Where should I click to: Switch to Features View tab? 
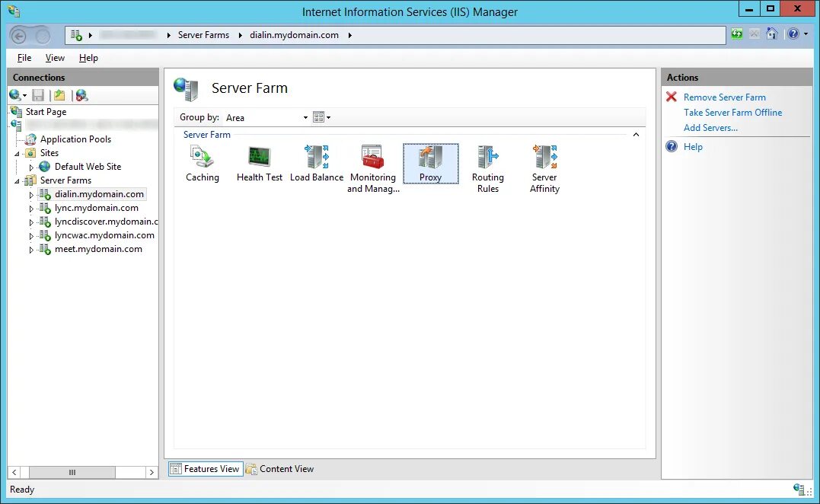point(206,468)
